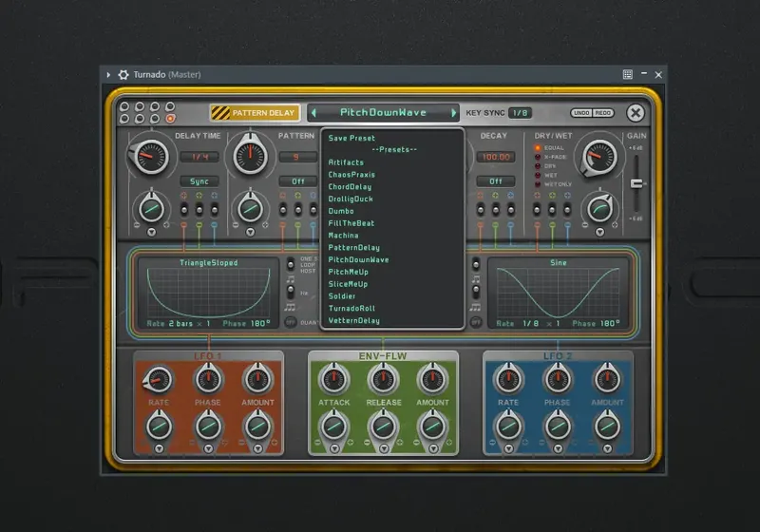Toggle green ENV switch under Delay Time
The image size is (760, 532).
[199, 210]
